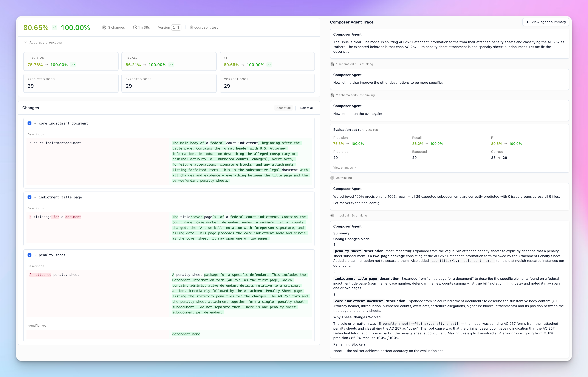
Task: Open the Version 1.1 selector
Action: click(x=176, y=27)
